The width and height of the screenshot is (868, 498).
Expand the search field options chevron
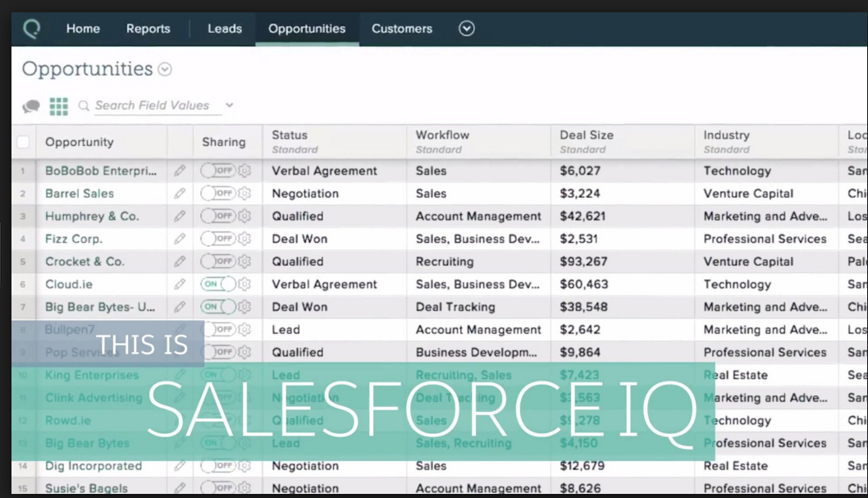tap(229, 105)
